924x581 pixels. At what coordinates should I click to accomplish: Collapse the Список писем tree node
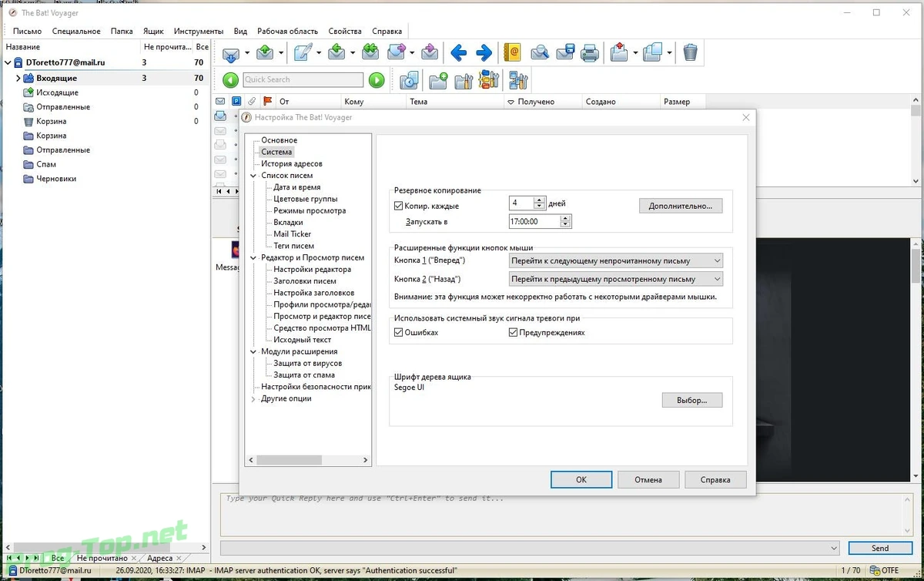pos(253,176)
